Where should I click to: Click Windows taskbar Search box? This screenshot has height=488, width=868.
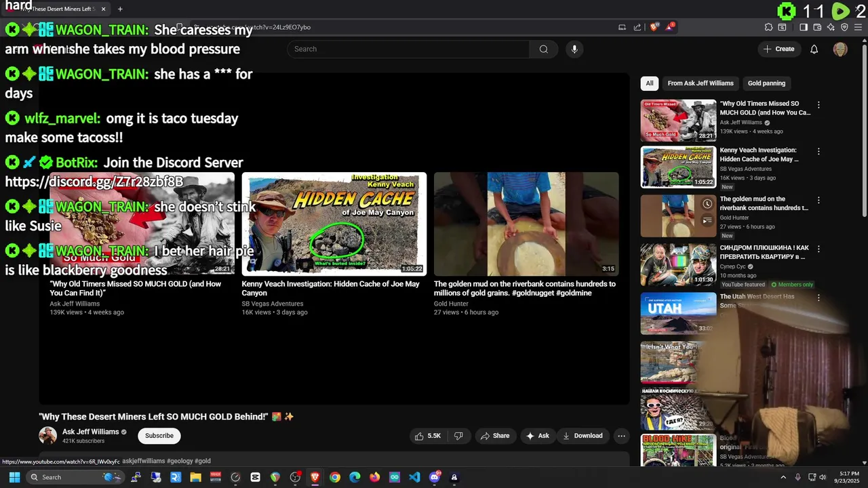tap(75, 477)
